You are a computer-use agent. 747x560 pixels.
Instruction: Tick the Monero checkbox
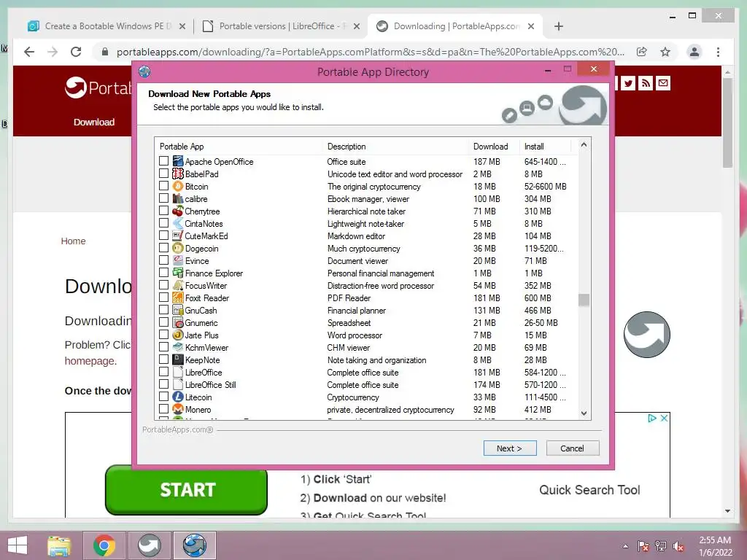163,408
